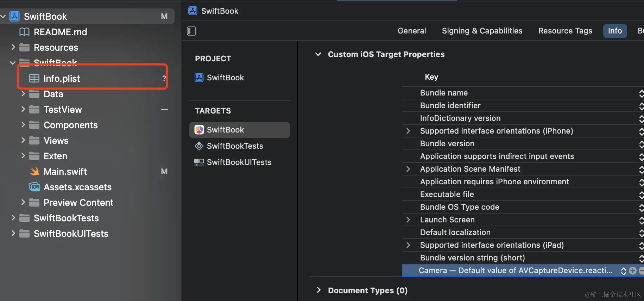Click the SwiftBookTests target diamond icon
Image resolution: width=644 pixels, height=301 pixels.
point(199,146)
